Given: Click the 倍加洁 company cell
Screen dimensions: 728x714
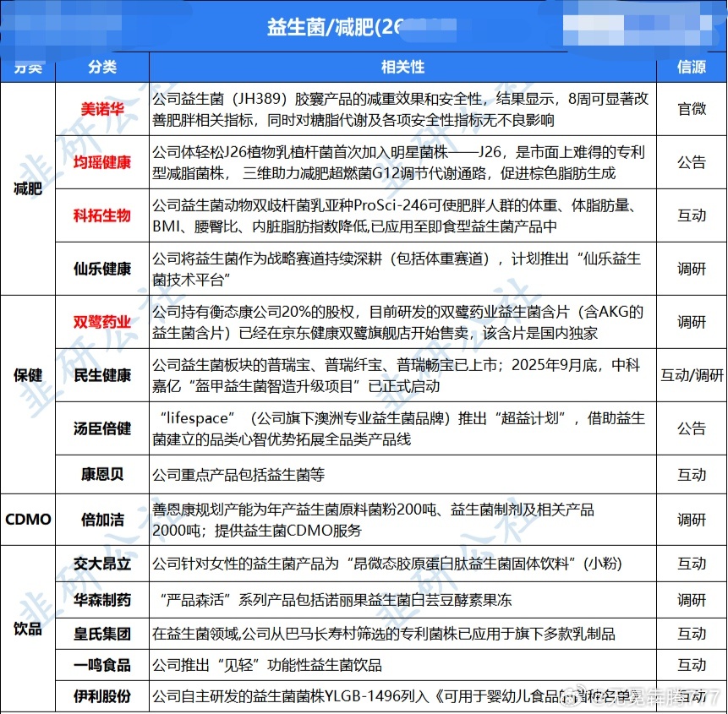Looking at the screenshot, I should pos(102,520).
